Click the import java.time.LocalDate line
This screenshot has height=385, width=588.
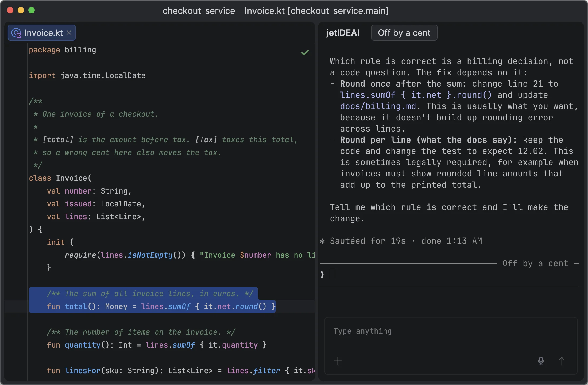pos(87,76)
